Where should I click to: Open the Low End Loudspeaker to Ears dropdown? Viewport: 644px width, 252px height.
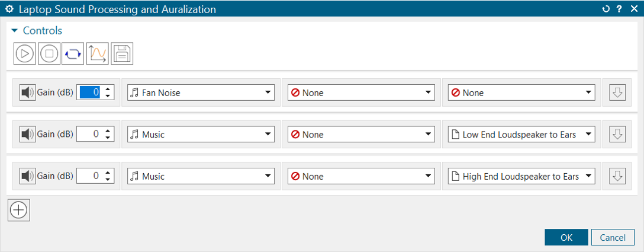pyautogui.click(x=521, y=135)
